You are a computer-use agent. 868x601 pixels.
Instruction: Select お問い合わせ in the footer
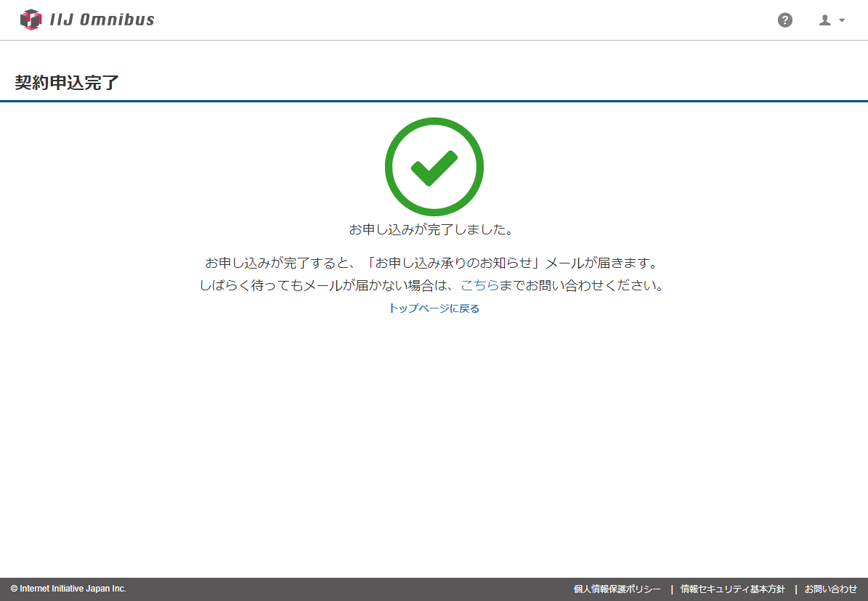tap(830, 589)
